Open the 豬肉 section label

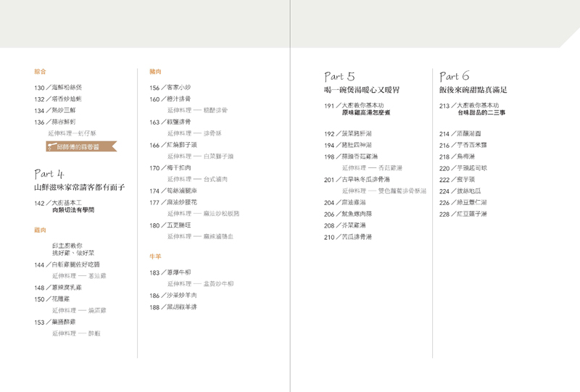(155, 72)
